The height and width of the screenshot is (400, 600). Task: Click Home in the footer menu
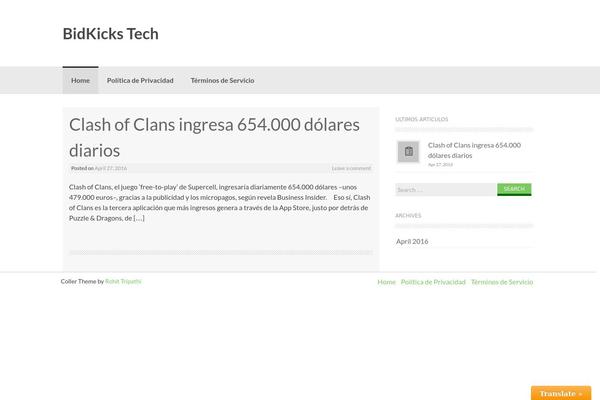tap(387, 282)
